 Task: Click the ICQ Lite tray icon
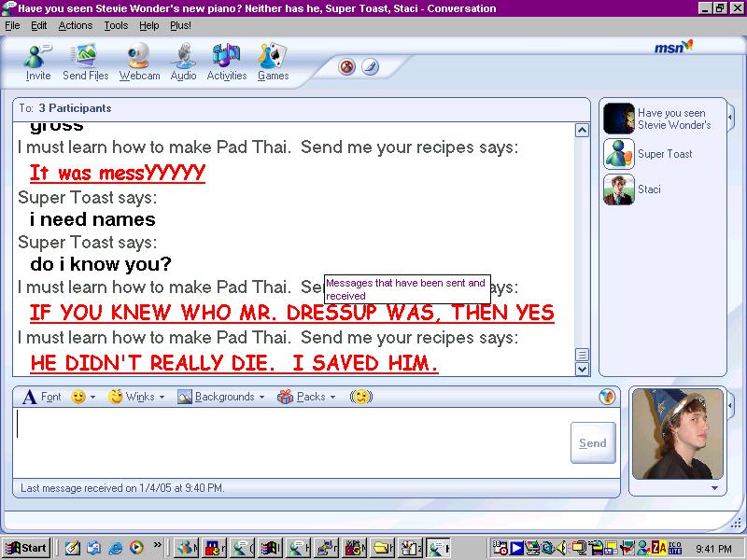(674, 548)
